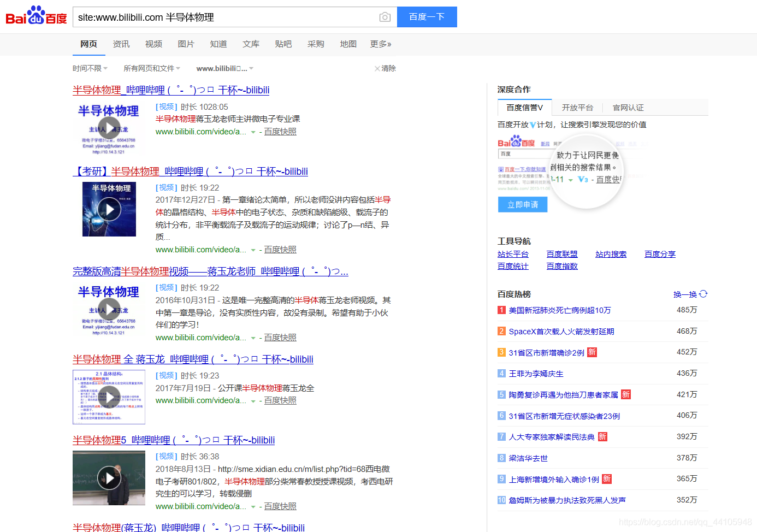757x532 pixels.
Task: Open the 贴吧 tab
Action: 283,44
